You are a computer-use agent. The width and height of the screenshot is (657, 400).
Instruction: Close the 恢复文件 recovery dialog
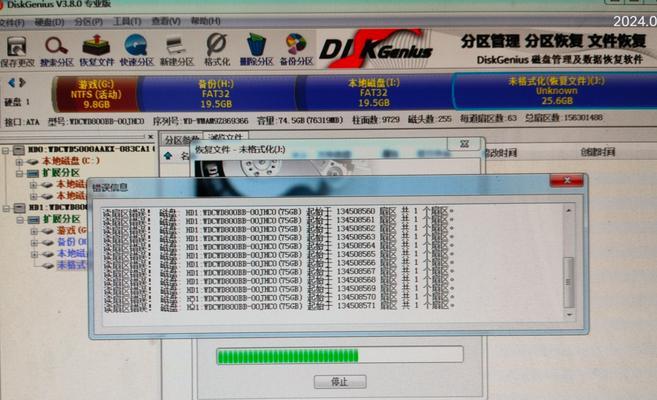pyautogui.click(x=464, y=144)
